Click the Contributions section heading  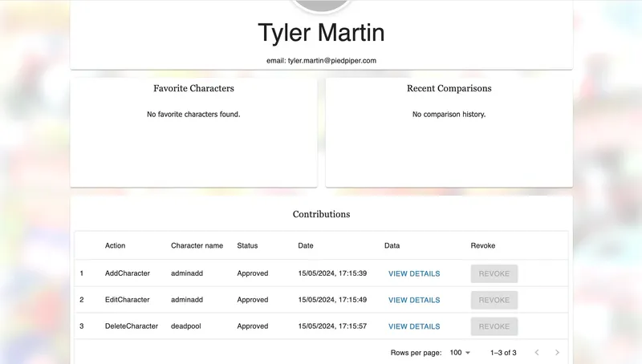pyautogui.click(x=322, y=214)
